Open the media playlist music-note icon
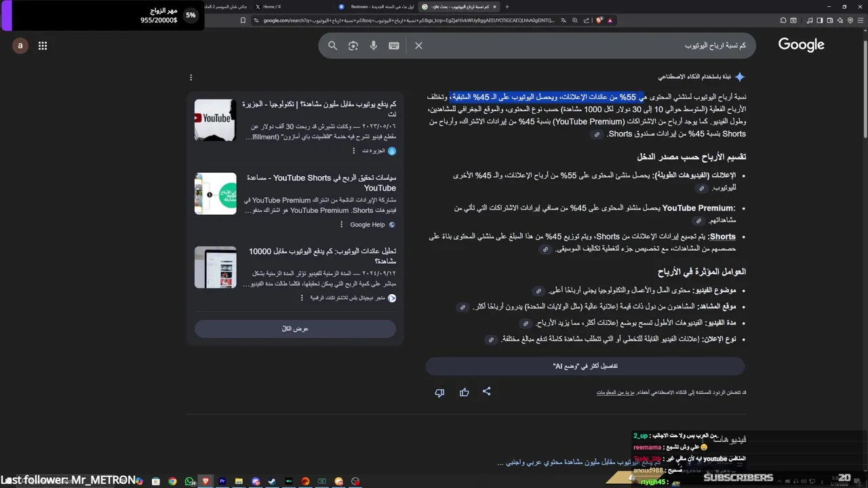The height and width of the screenshot is (488, 868). tap(810, 20)
